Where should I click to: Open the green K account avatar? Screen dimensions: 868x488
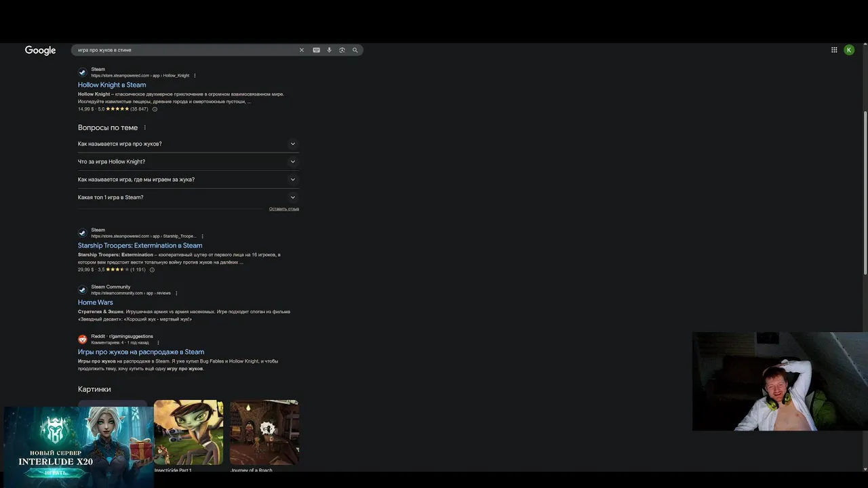point(849,49)
